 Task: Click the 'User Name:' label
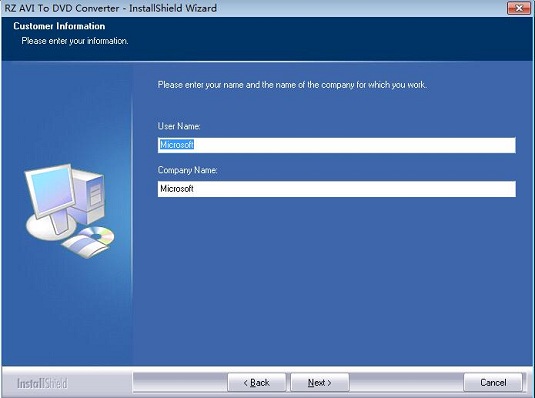click(x=179, y=126)
